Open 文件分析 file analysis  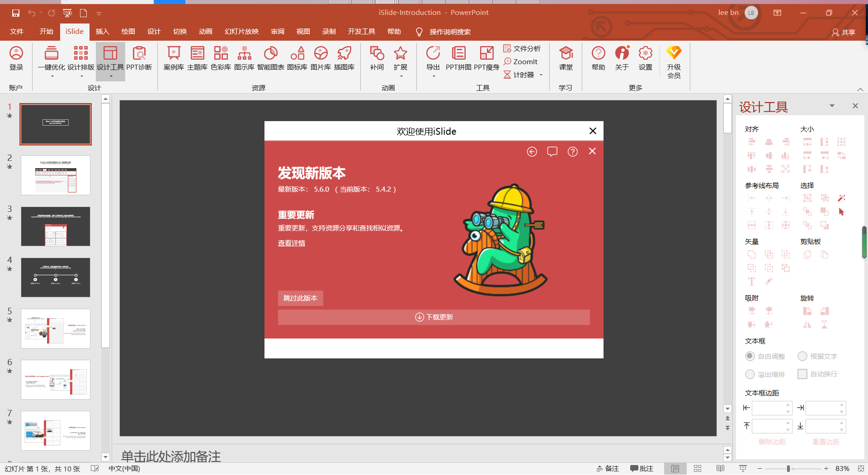522,48
